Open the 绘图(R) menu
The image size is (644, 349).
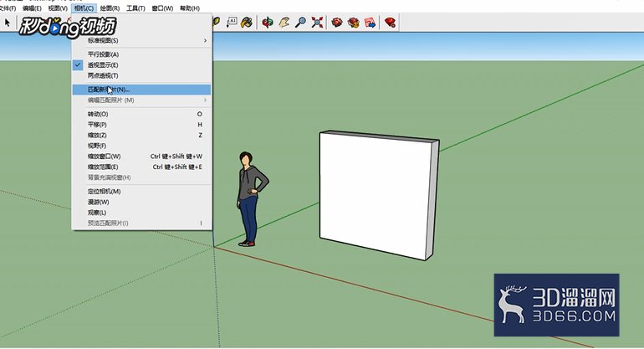point(110,8)
